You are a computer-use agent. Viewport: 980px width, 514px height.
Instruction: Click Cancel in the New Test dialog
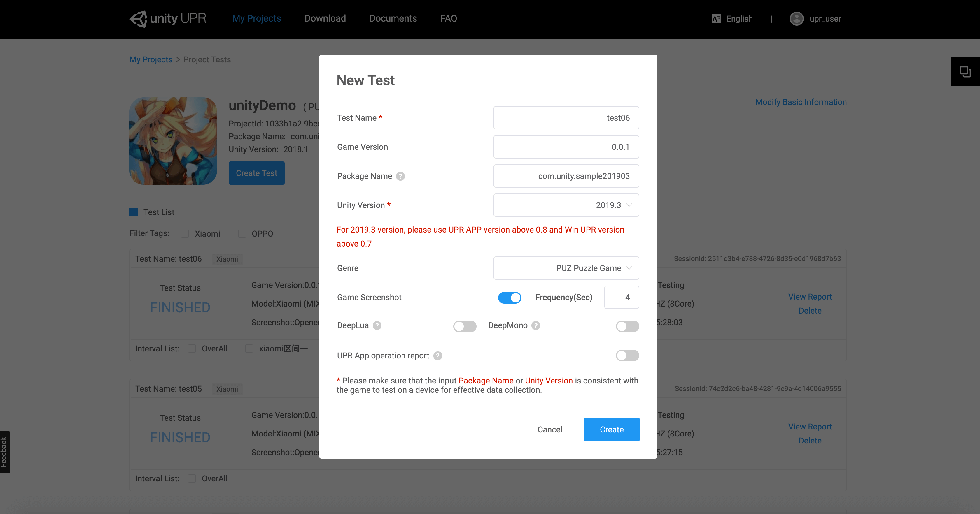coord(549,429)
